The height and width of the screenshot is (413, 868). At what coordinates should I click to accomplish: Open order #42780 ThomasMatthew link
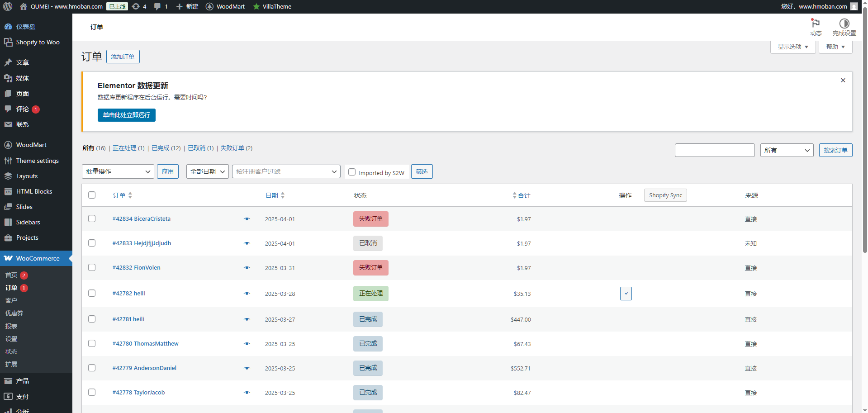coord(145,343)
